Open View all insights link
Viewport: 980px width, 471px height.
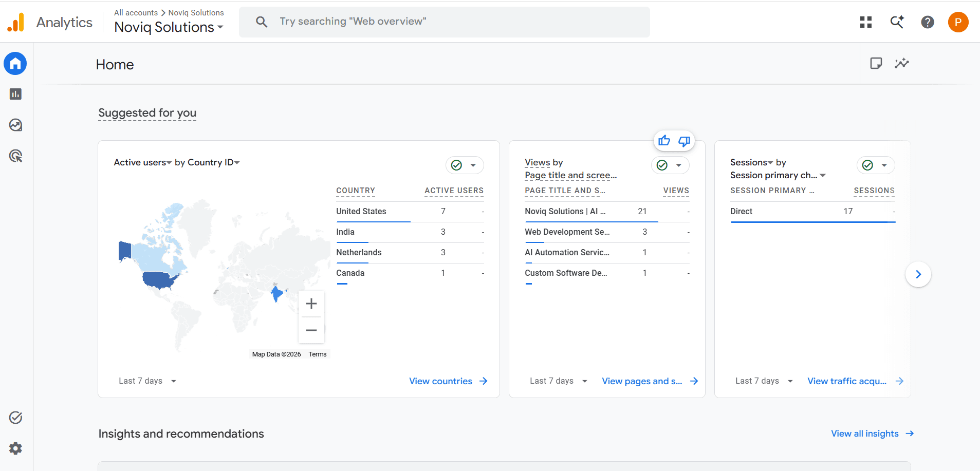[873, 434]
